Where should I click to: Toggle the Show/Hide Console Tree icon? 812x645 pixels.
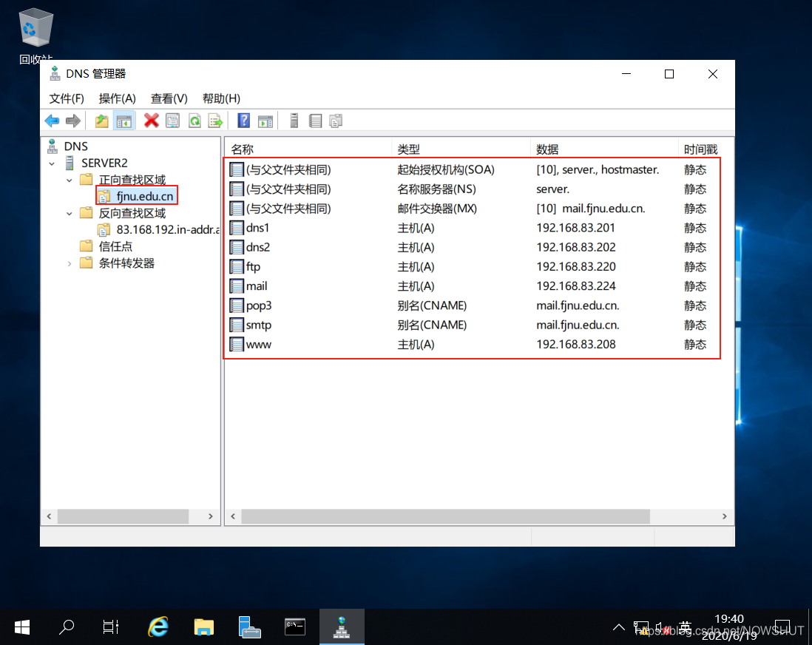tap(124, 121)
